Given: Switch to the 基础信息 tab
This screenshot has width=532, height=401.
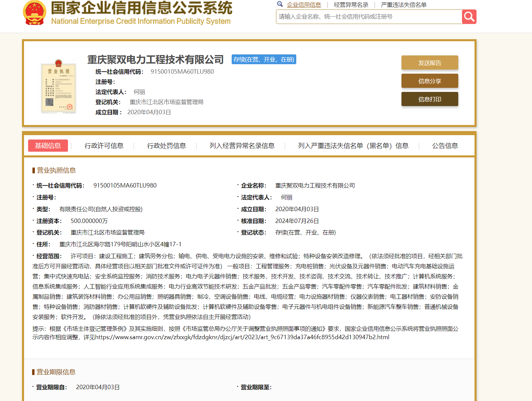Looking at the screenshot, I should click(x=48, y=146).
